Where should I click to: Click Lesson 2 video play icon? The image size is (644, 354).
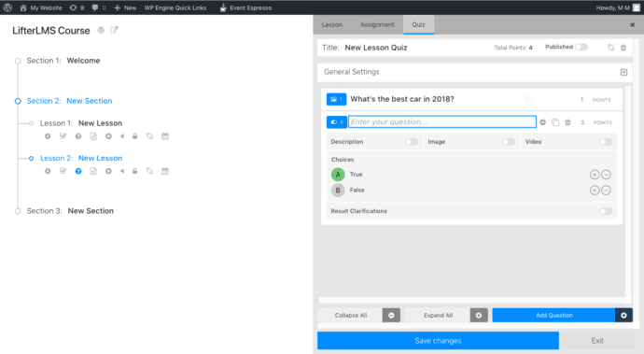click(108, 171)
